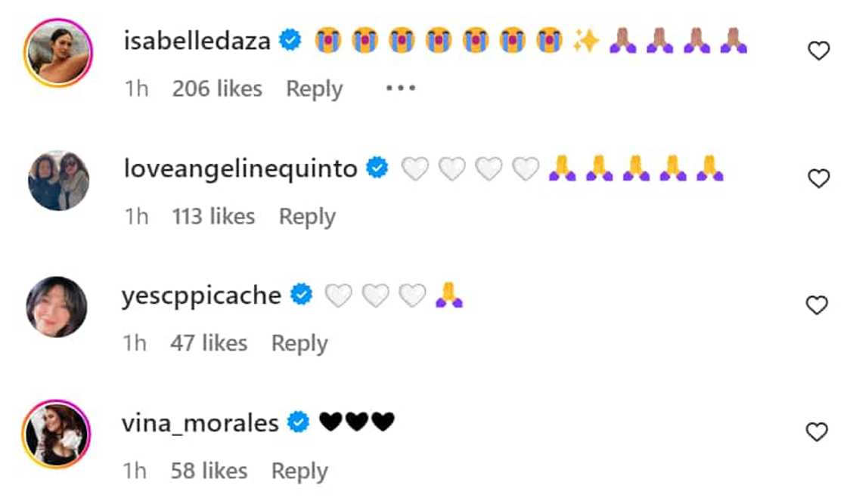Go to the isabelledaza username link
Screen dimensions: 847x504
(197, 41)
